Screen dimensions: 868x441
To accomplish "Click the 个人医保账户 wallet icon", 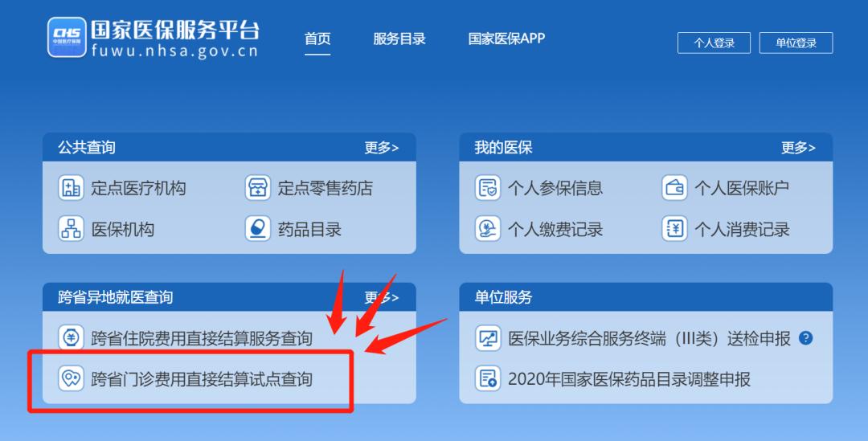I will point(674,188).
